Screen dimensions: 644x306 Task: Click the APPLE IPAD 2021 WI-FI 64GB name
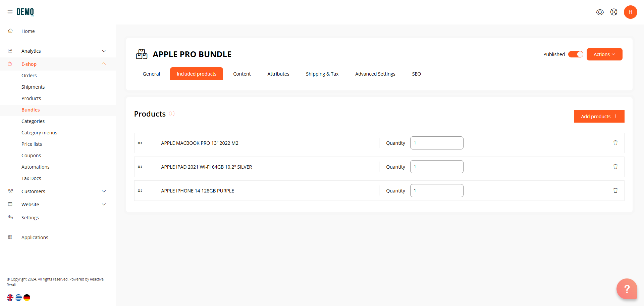tap(207, 167)
